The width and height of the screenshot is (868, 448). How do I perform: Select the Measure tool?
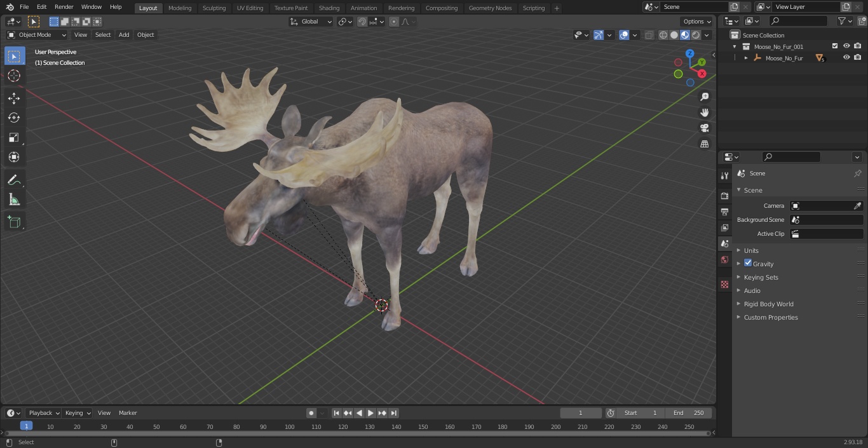(x=14, y=200)
